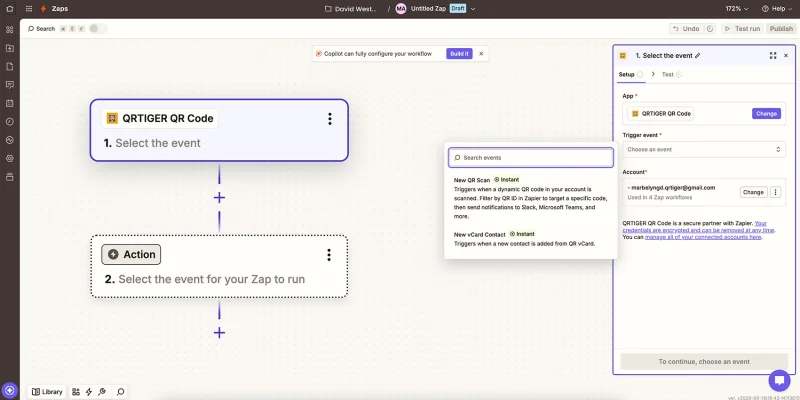Toggle the switch beside canvas Search
The height and width of the screenshot is (400, 800).
point(97,29)
